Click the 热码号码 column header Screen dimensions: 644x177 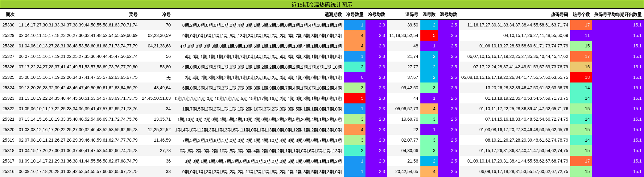click(x=559, y=14)
